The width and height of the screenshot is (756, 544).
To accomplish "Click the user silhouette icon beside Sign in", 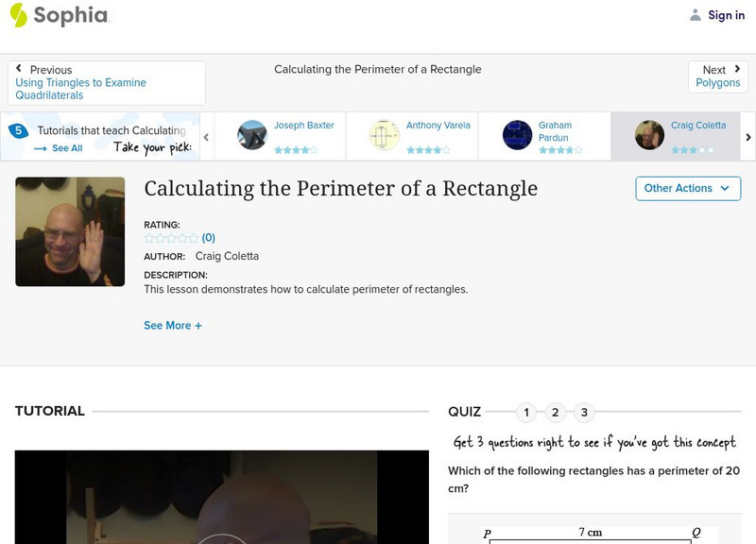I will 695,15.
